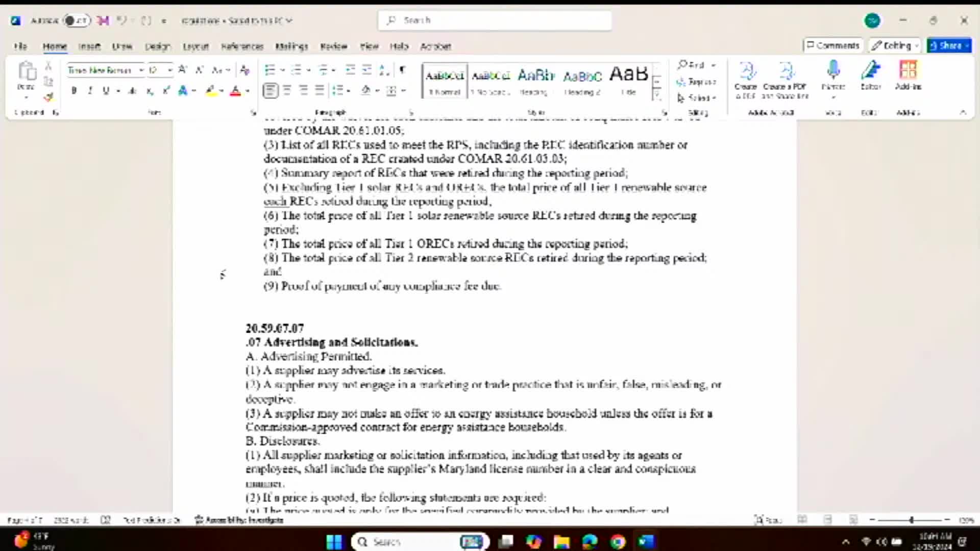Increase font size with grow icon
The width and height of the screenshot is (980, 551).
183,70
